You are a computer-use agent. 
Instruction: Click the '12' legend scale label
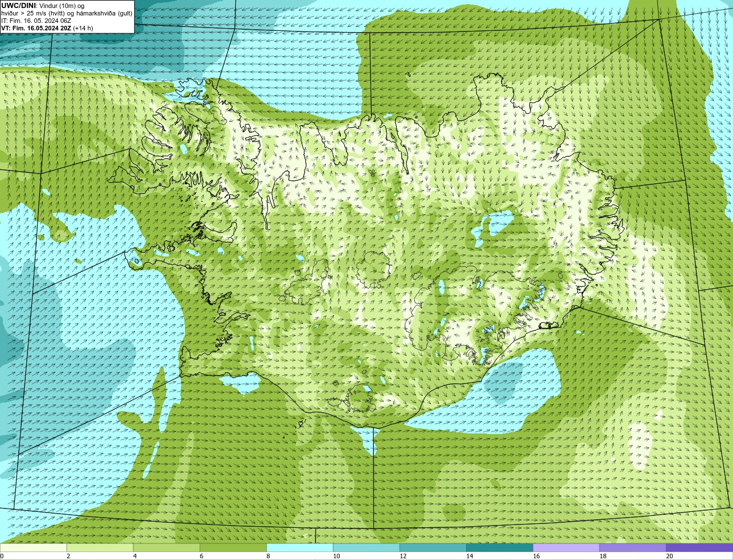click(403, 556)
